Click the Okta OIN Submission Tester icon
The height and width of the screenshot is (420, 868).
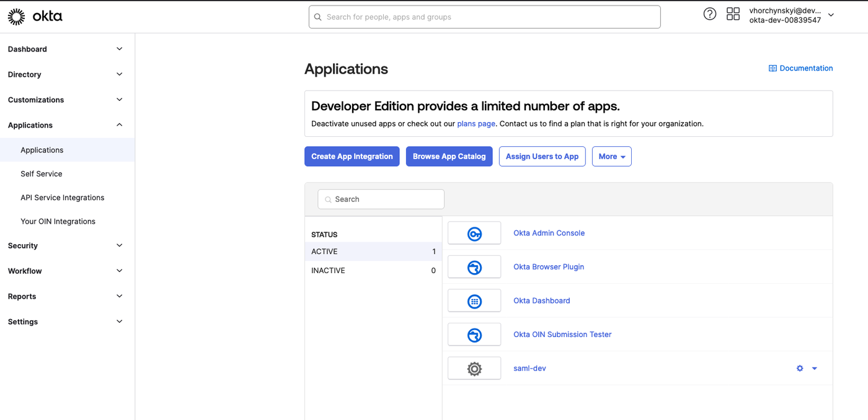(x=474, y=335)
